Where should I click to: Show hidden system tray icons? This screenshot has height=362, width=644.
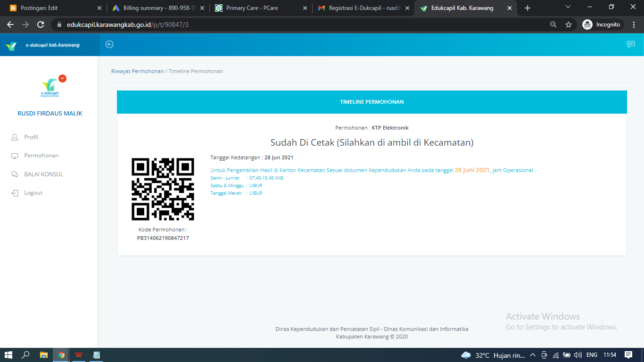coord(533,355)
